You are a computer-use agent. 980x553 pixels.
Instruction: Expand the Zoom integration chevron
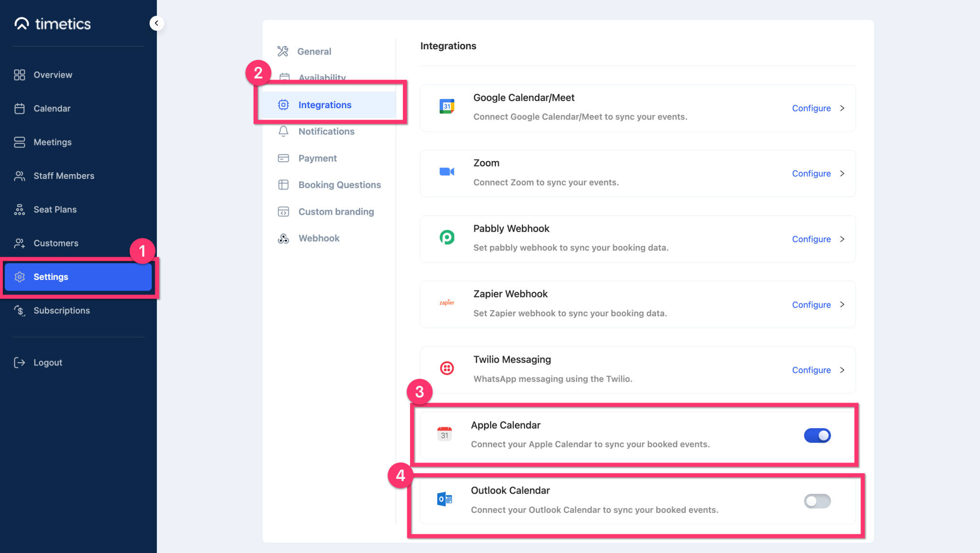[x=842, y=174]
